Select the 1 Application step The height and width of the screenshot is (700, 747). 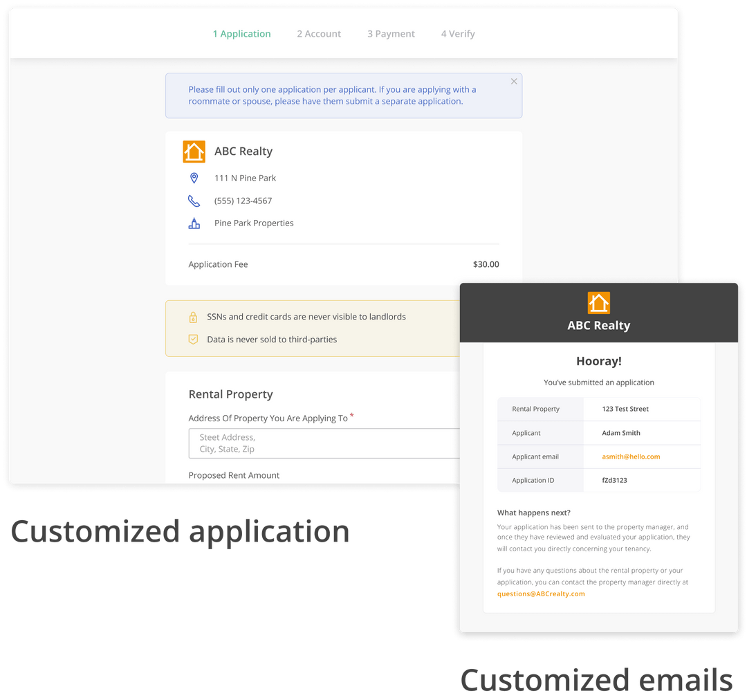(x=242, y=33)
